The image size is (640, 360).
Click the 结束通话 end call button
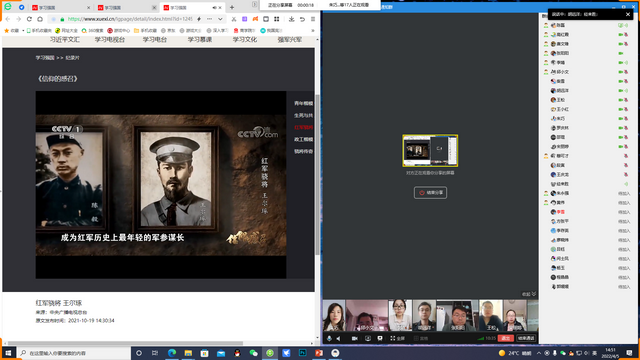coord(526,338)
